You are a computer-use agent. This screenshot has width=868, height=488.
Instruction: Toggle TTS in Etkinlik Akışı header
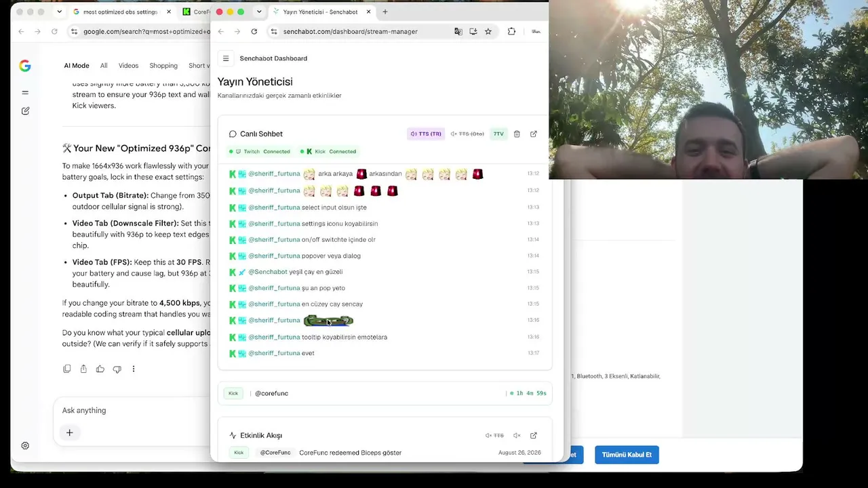494,435
